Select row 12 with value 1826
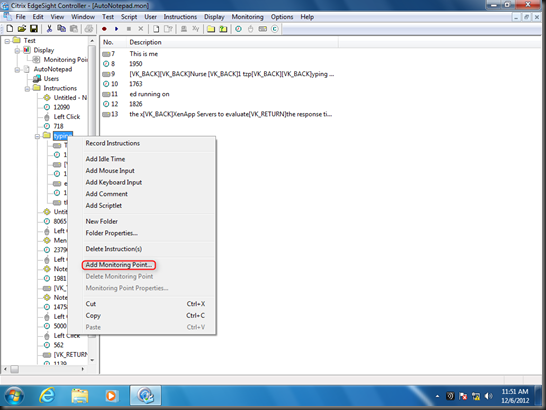 pos(136,104)
